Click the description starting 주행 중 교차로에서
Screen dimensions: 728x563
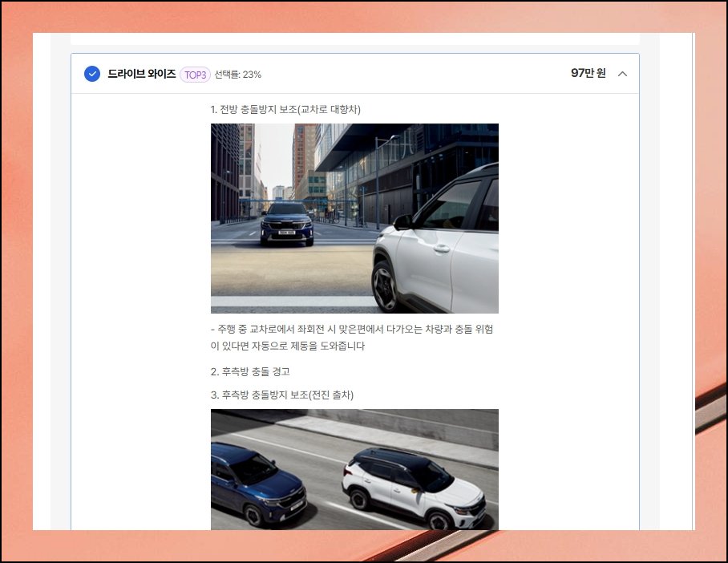click(352, 338)
